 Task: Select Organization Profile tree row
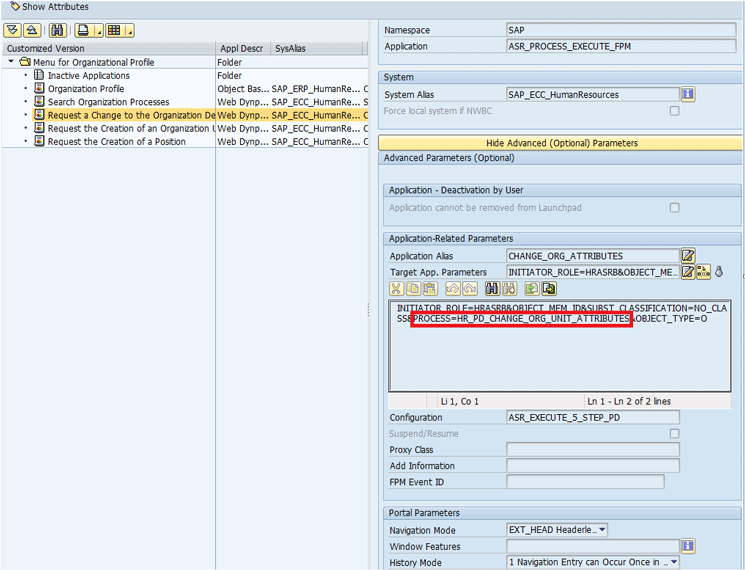[x=185, y=89]
